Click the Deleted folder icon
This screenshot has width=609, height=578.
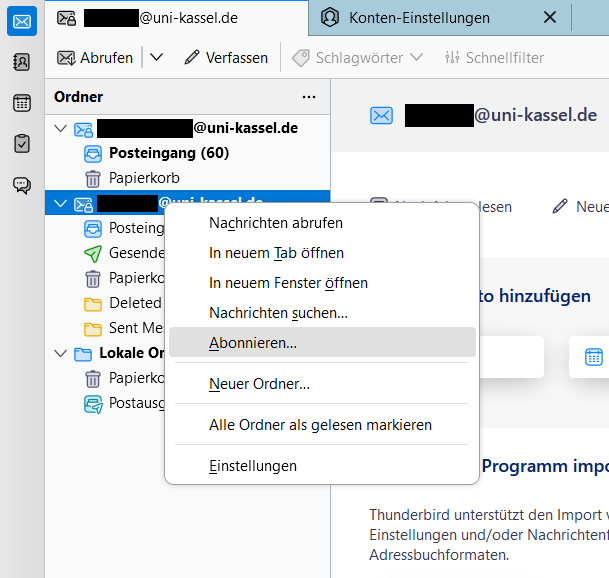click(93, 304)
